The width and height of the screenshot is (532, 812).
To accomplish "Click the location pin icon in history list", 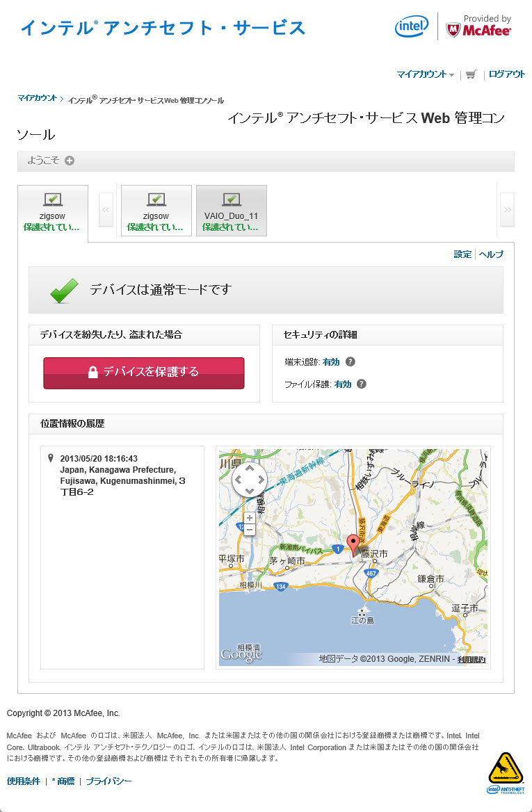I will 50,458.
